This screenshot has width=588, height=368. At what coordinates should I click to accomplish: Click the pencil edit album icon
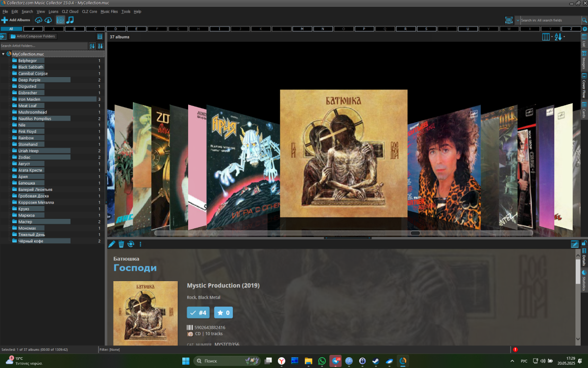click(112, 244)
